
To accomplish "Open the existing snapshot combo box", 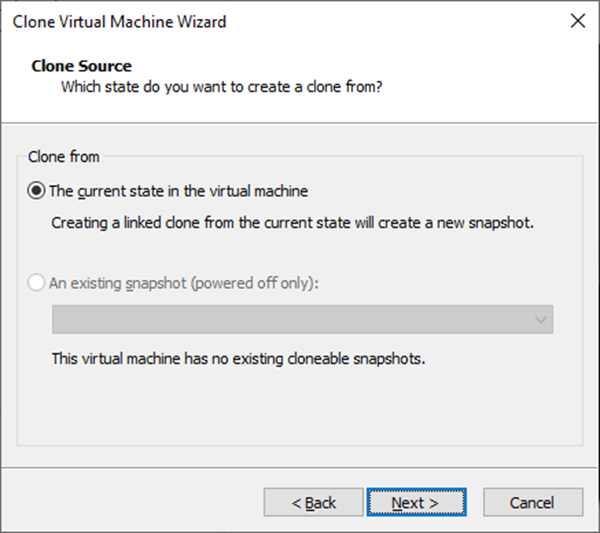I will tap(302, 320).
